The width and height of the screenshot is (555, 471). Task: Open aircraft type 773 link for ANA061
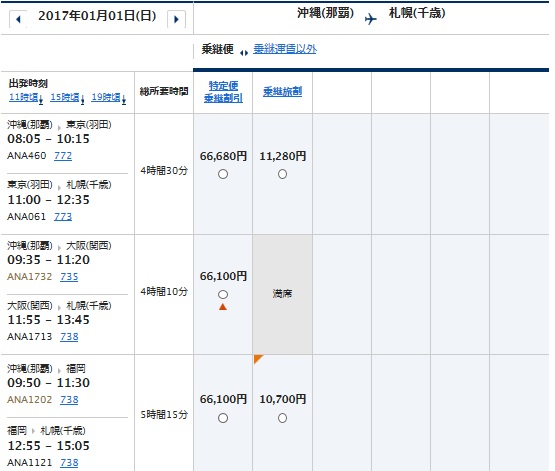[x=63, y=217]
